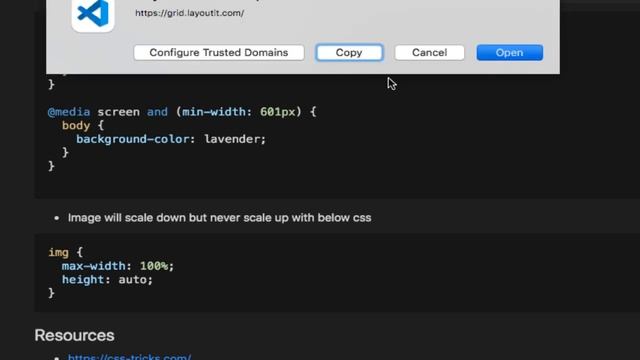Click the Resources heading
The image size is (640, 360).
click(x=74, y=336)
